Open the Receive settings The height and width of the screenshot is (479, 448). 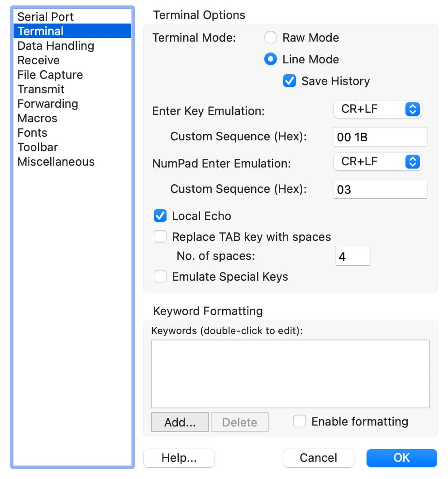(72, 60)
